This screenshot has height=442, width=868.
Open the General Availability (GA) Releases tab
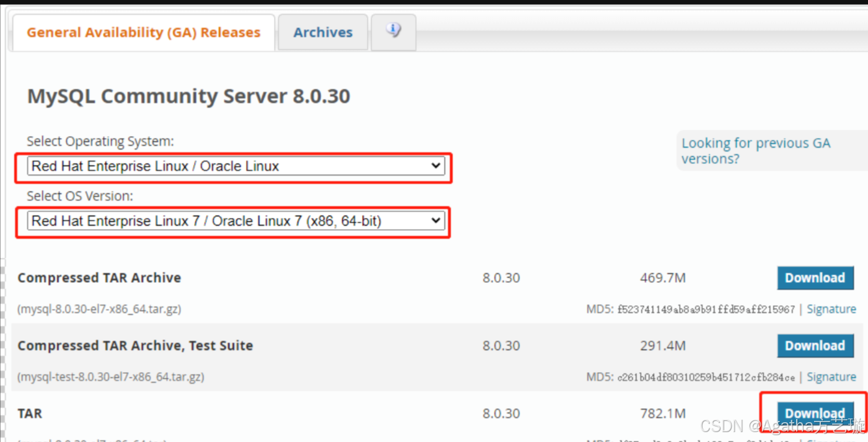coord(143,32)
